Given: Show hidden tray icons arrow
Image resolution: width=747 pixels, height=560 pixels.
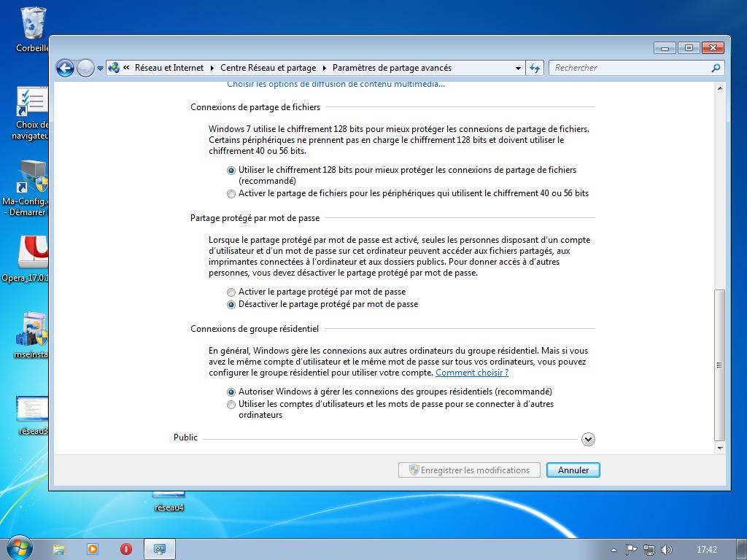Looking at the screenshot, I should point(614,550).
